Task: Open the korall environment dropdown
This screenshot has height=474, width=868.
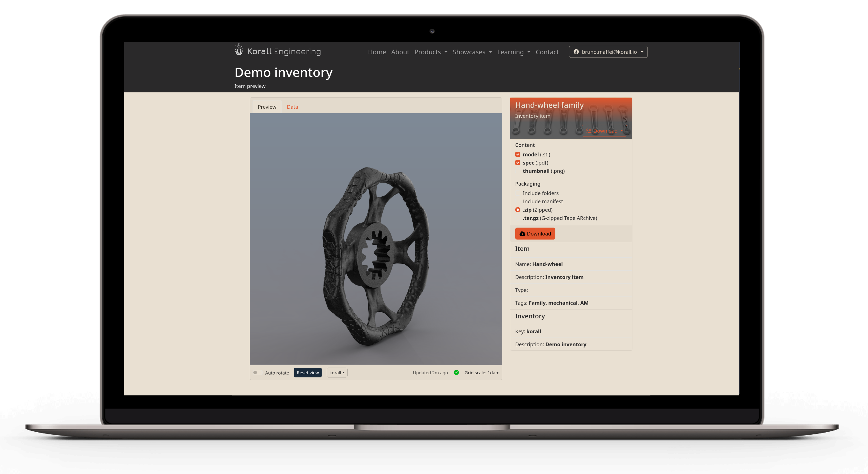Action: coord(337,373)
